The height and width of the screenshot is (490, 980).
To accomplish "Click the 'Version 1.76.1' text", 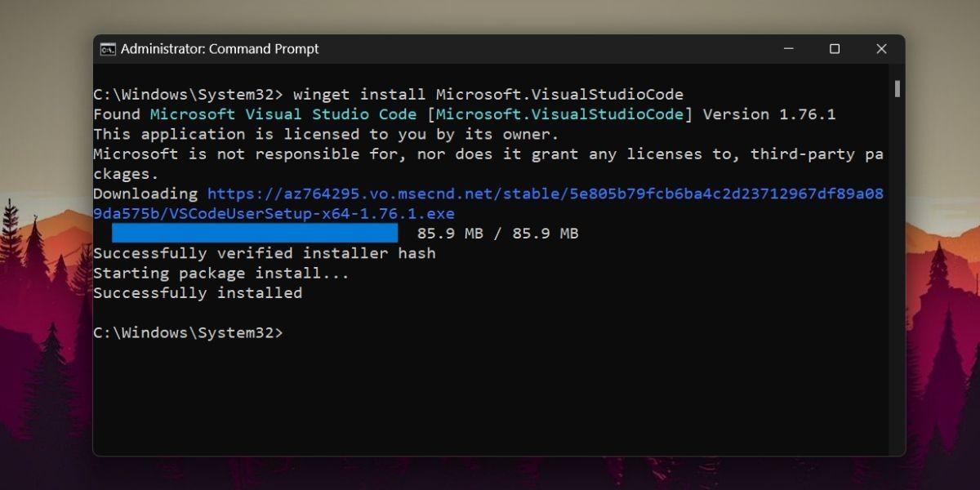I will 769,114.
